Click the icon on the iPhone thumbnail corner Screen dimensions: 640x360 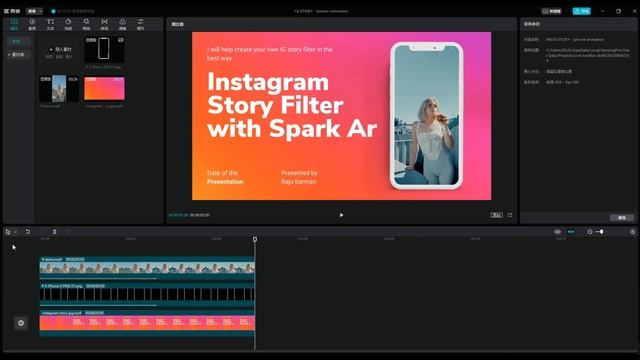120,40
